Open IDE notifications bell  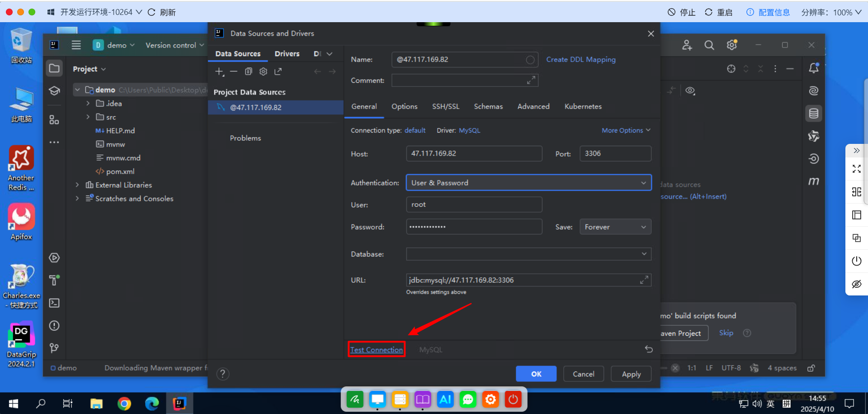pyautogui.click(x=814, y=68)
